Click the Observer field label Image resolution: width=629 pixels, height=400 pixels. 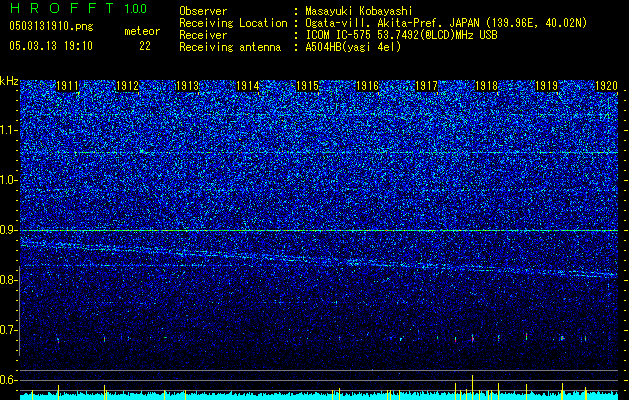[203, 11]
